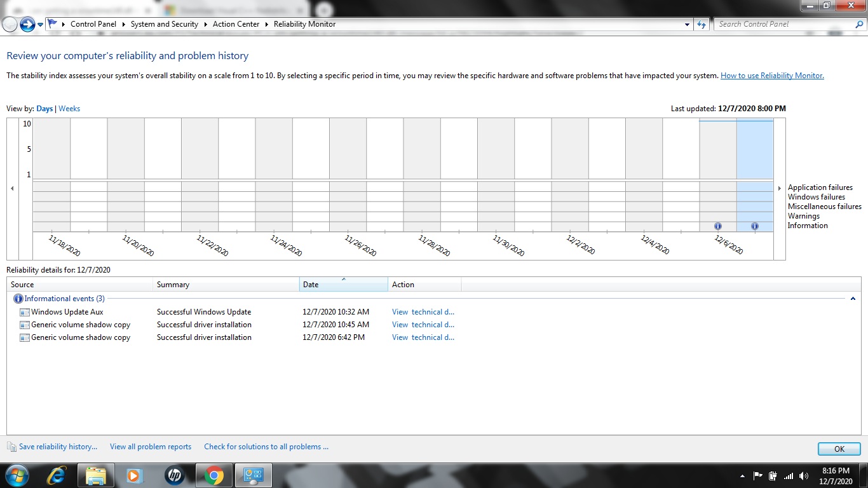Select Windows Update Aux source entry
This screenshot has width=868, height=488.
[67, 312]
